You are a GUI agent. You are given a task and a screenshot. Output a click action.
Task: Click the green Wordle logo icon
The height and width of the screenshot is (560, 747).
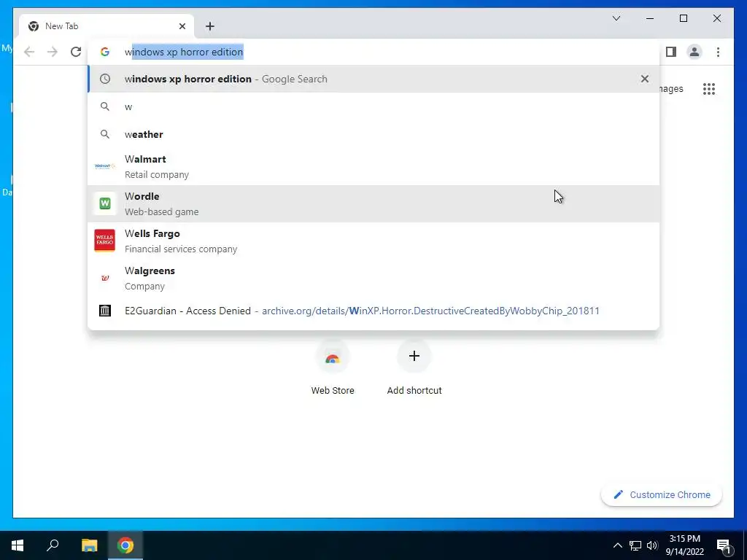tap(105, 203)
